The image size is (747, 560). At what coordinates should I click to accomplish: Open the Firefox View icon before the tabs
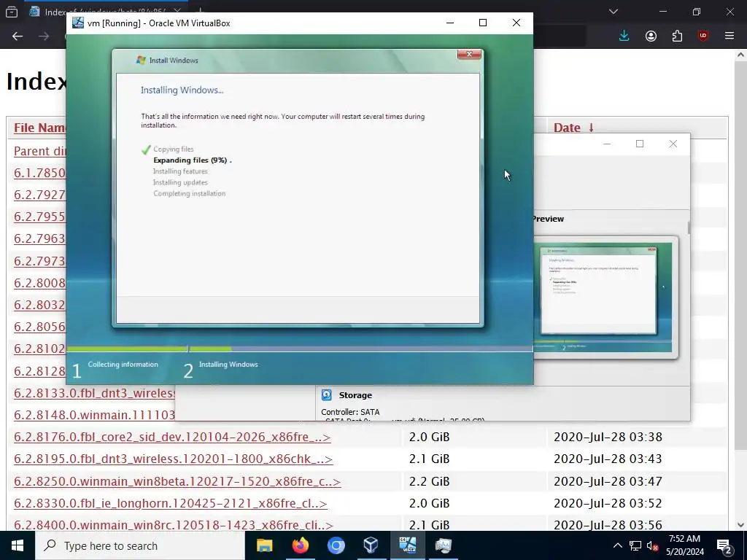click(x=12, y=12)
